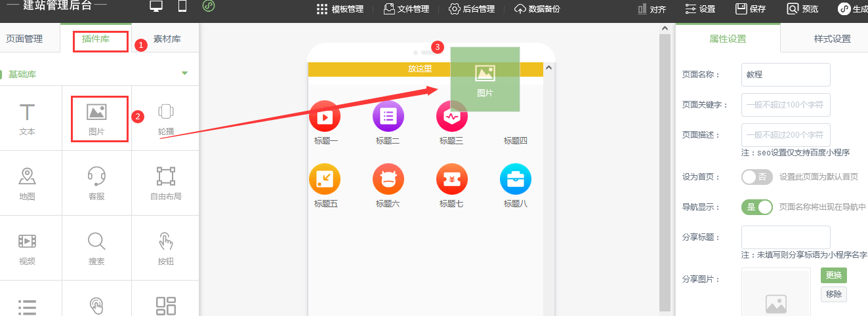This screenshot has height=316, width=868.
Task: Select the 轮播 carousel plugin icon
Action: click(166, 118)
